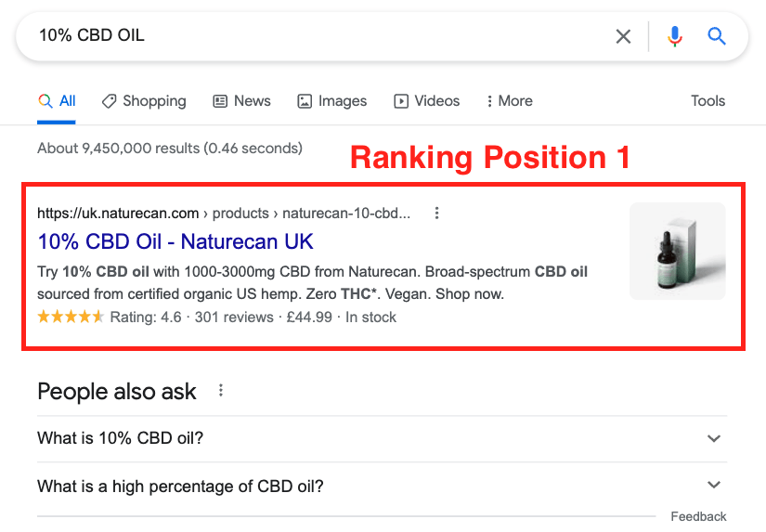Open the options dots next to People also ask
The image size is (766, 532).
click(x=221, y=390)
